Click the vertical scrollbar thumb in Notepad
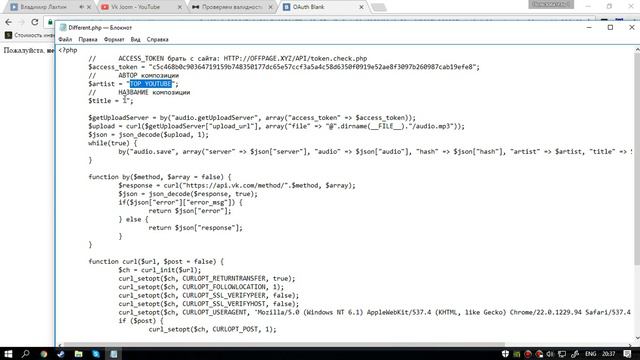 point(637,159)
